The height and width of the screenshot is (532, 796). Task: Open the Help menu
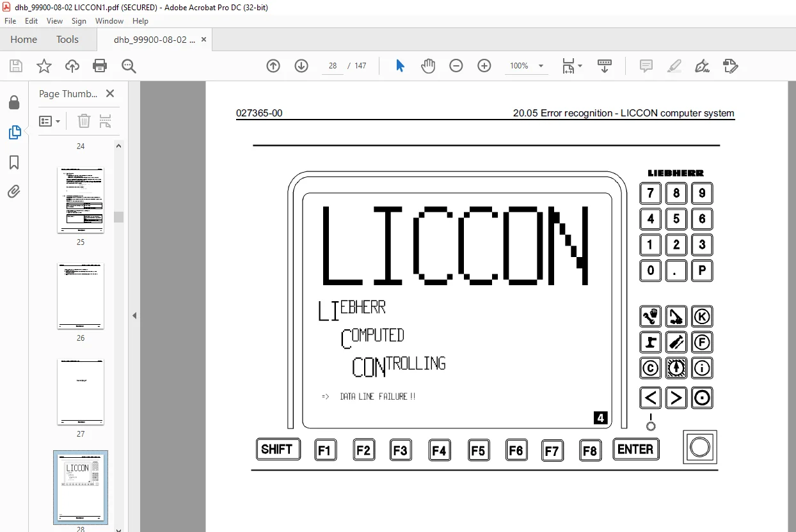pos(140,21)
